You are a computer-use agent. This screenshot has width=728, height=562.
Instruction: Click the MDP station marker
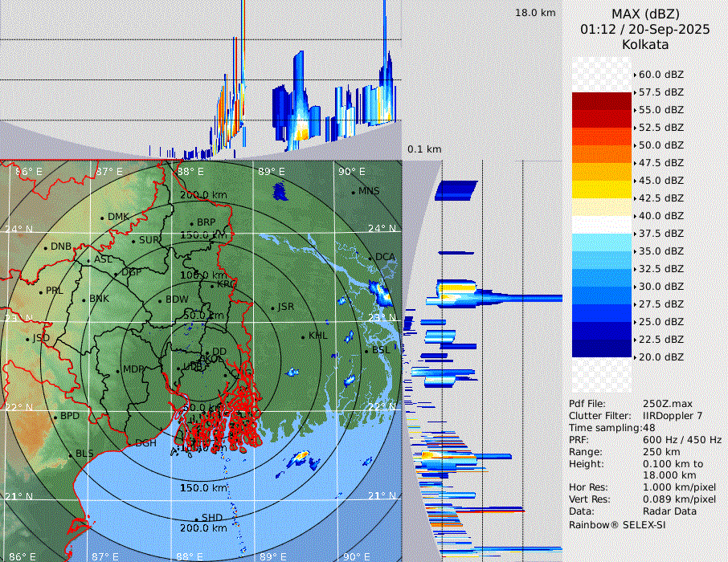[119, 370]
